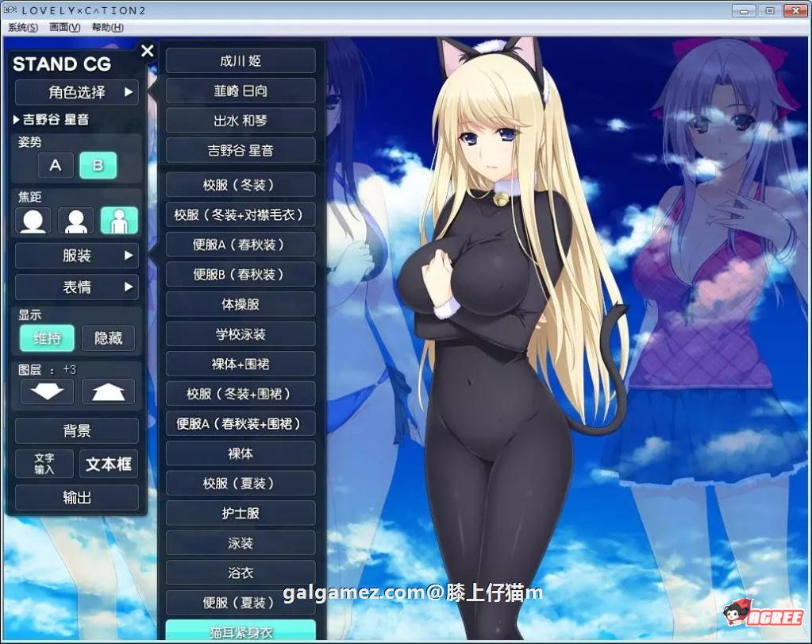This screenshot has width=812, height=644.
Task: Switch pose to A
Action: coord(54,165)
